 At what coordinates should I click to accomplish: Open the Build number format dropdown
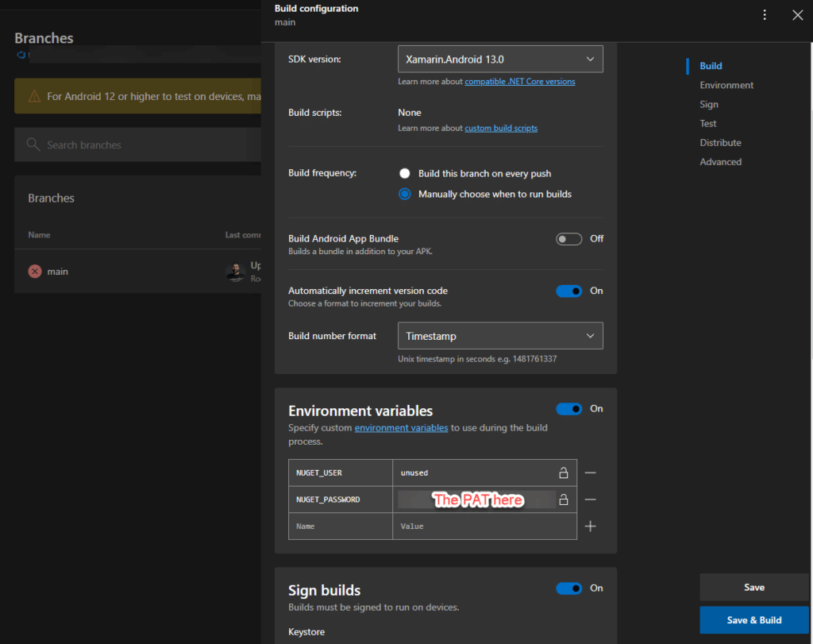pos(500,336)
